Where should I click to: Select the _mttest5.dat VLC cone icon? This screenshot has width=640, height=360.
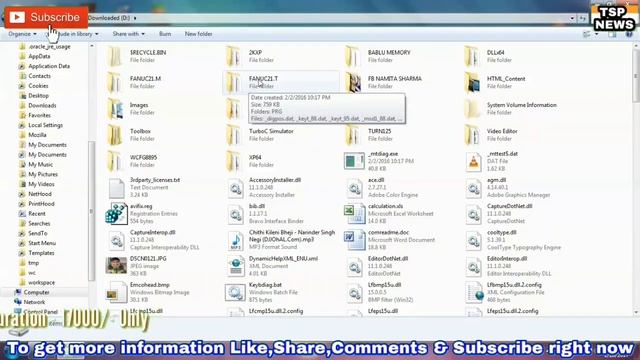point(473,162)
